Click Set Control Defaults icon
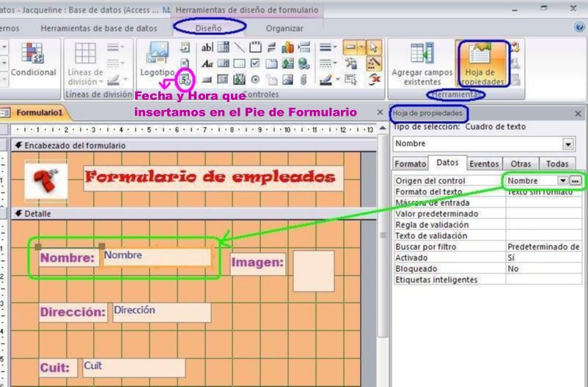The height and width of the screenshot is (387, 588). click(x=351, y=63)
